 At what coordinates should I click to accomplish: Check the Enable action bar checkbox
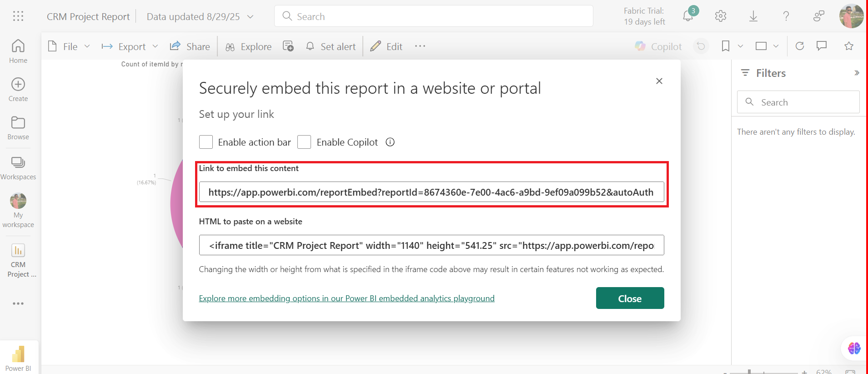point(206,142)
